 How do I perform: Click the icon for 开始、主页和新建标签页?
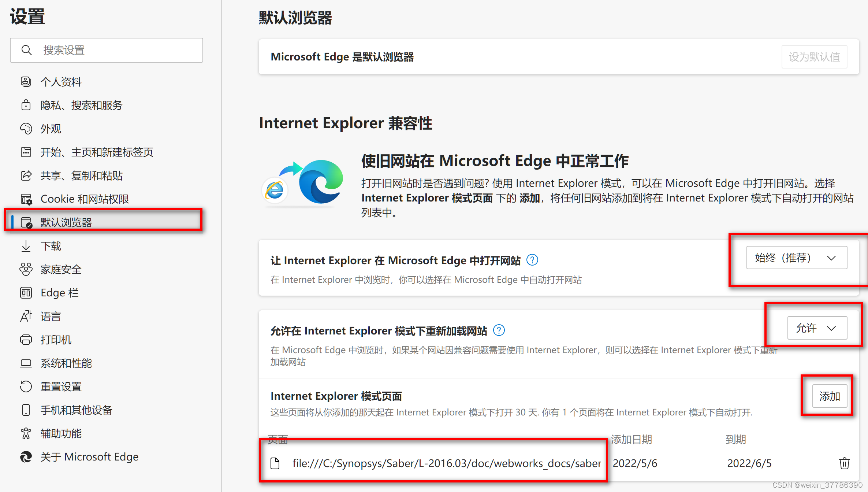point(26,152)
